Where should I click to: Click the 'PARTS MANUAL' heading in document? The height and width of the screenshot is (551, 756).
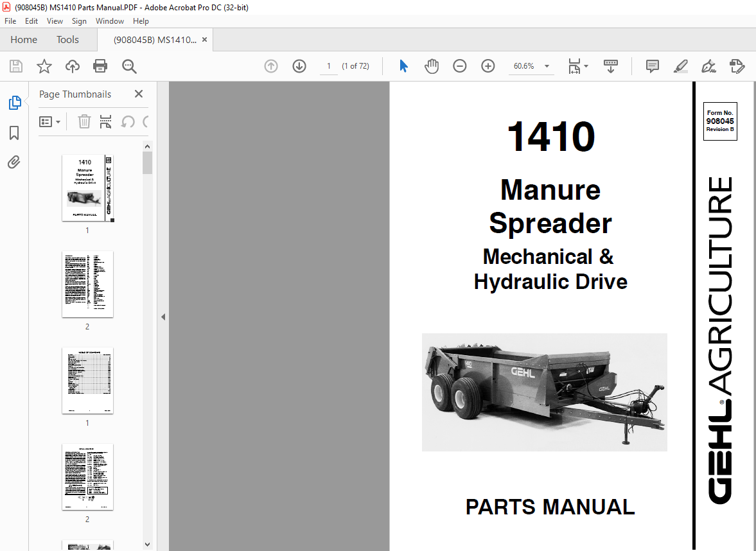550,507
